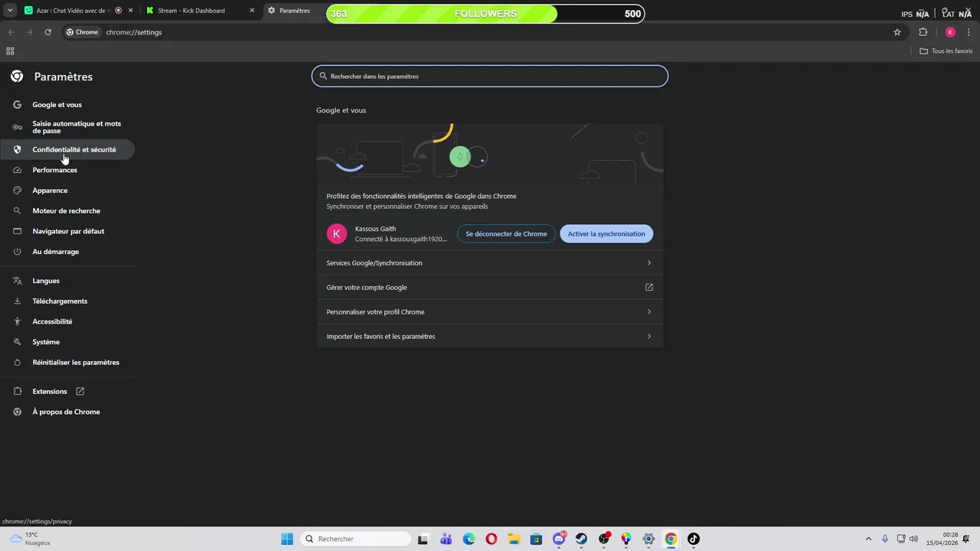Click the Langues translate icon

point(17,281)
